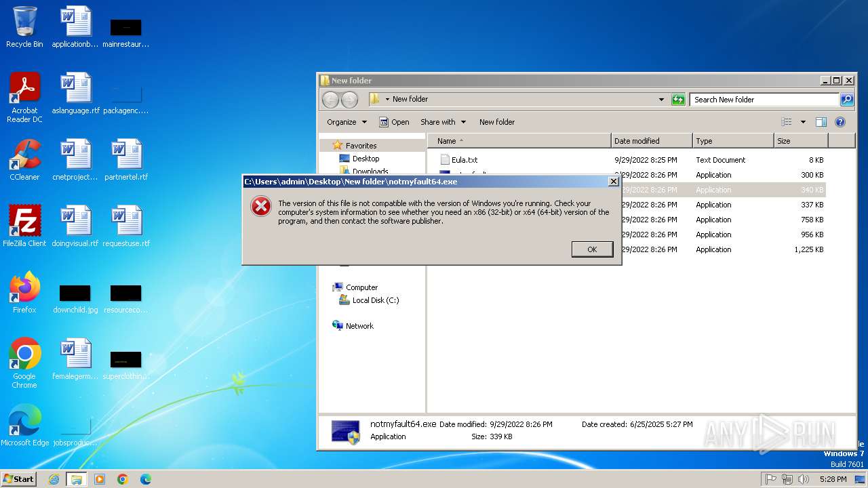This screenshot has height=488, width=868.
Task: Launch Windows Media Player from taskbar
Action: [100, 479]
